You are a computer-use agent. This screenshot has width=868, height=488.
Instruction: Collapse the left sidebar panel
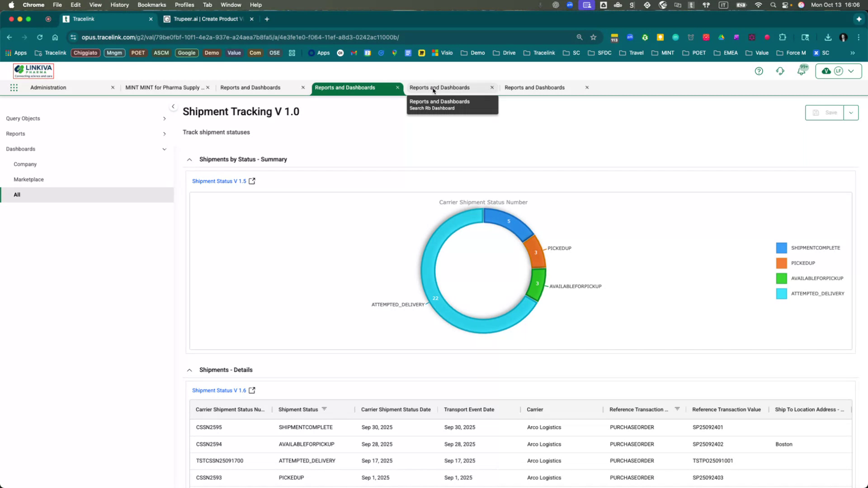point(173,107)
